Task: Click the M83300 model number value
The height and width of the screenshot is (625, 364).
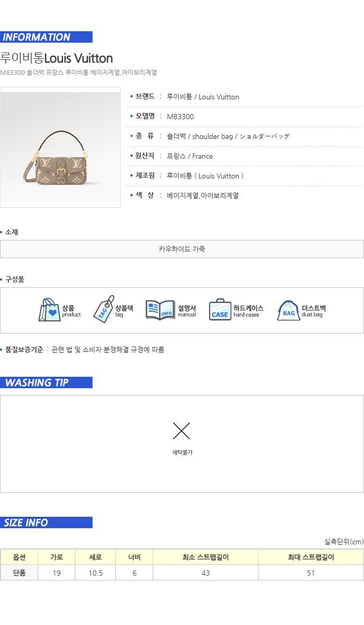Action: click(x=180, y=117)
